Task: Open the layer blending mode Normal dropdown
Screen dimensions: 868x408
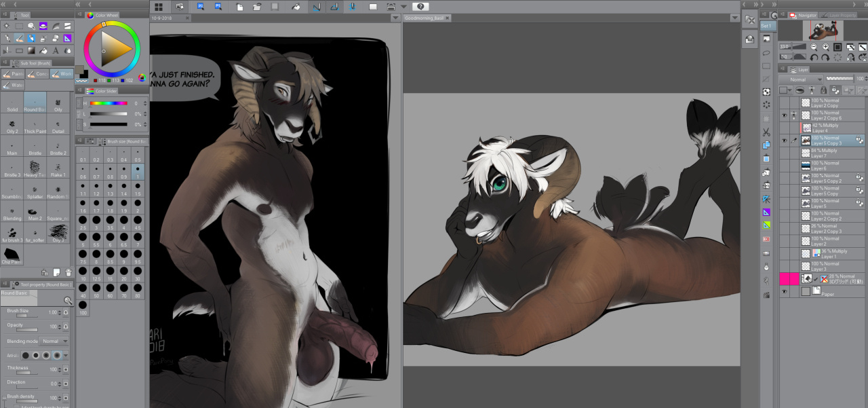Action: click(x=801, y=79)
